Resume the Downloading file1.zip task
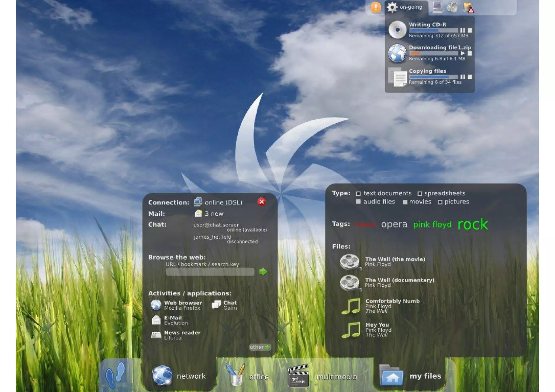This screenshot has height=392, width=555. click(463, 53)
